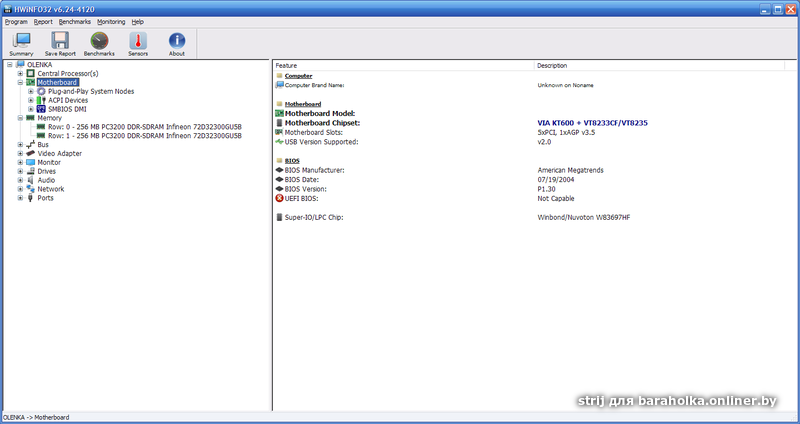Click the Save Report floppy icon
The width and height of the screenshot is (800, 424).
click(x=60, y=40)
